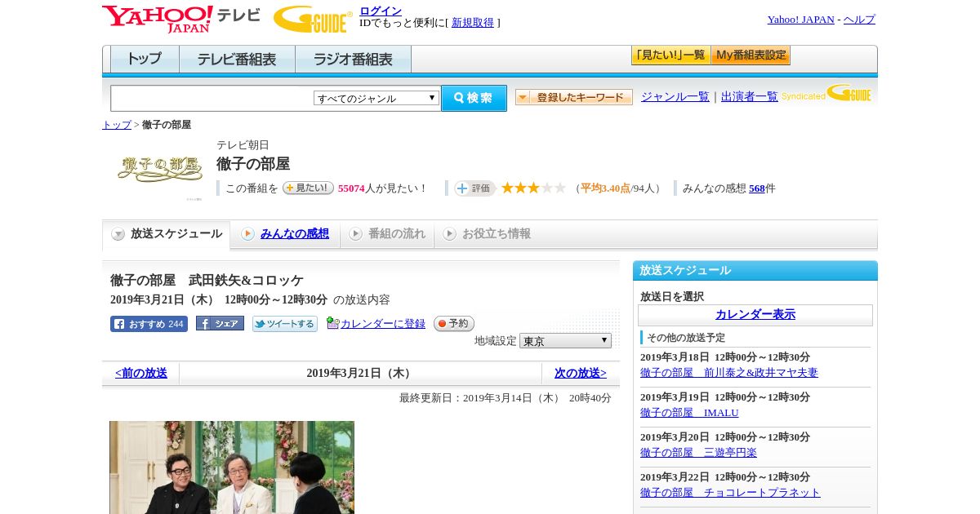Click the ログイン link

click(381, 11)
